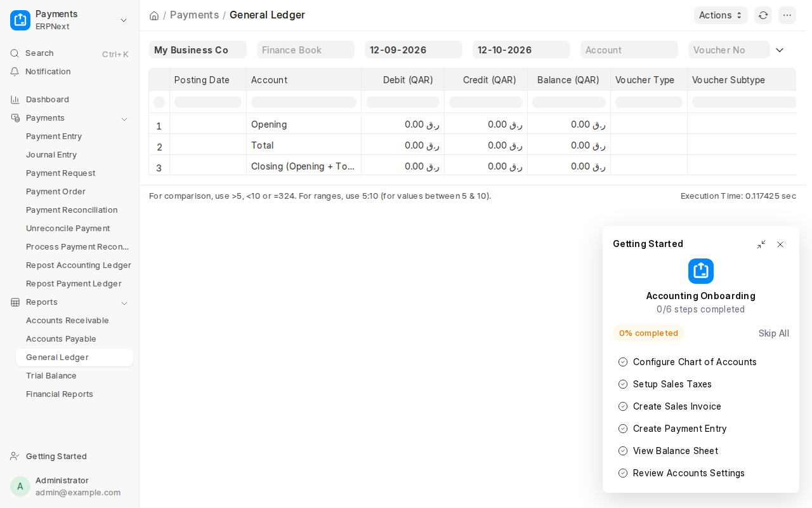The height and width of the screenshot is (508, 812).
Task: Open Accounts Payable report
Action: click(x=74, y=339)
